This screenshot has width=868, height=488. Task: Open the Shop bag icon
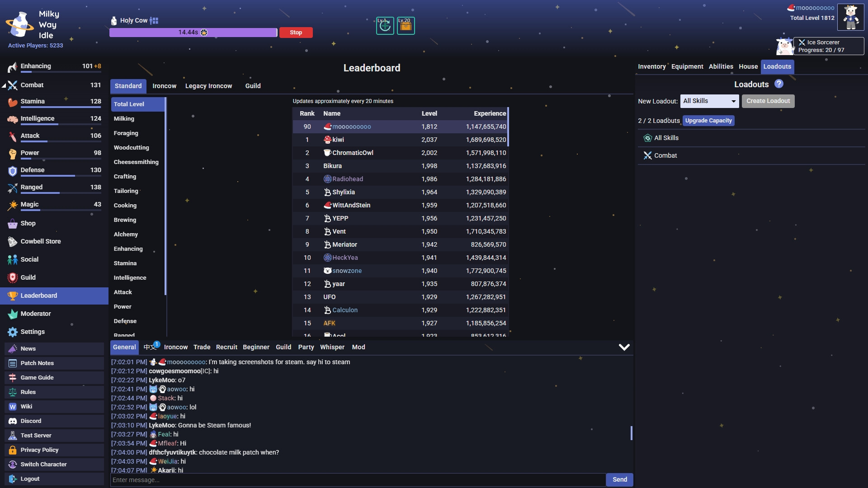click(x=13, y=223)
